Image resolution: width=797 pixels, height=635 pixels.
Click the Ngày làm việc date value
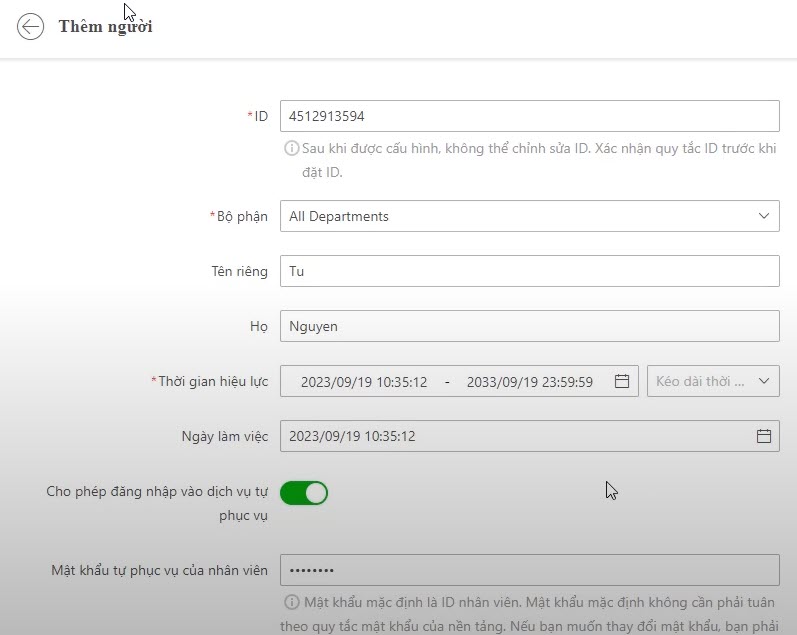coord(352,436)
